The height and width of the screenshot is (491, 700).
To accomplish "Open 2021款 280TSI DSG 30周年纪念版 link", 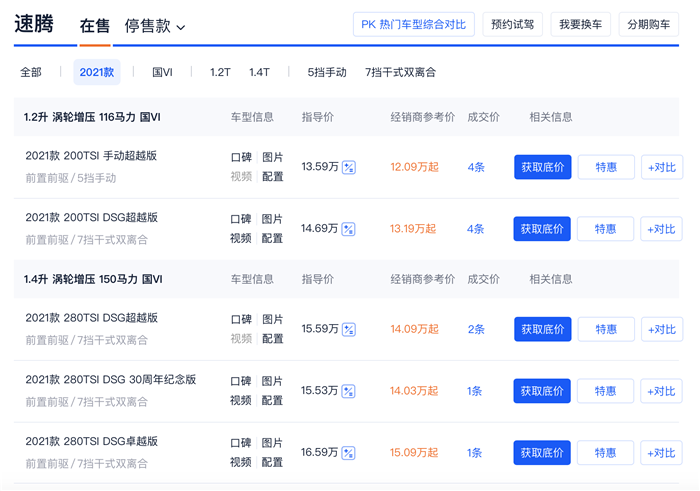I will click(111, 379).
